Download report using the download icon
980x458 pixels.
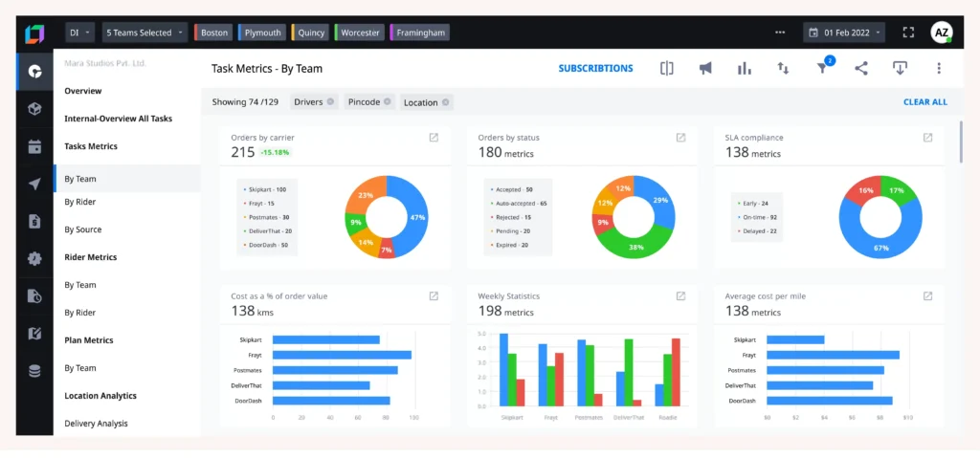[900, 69]
